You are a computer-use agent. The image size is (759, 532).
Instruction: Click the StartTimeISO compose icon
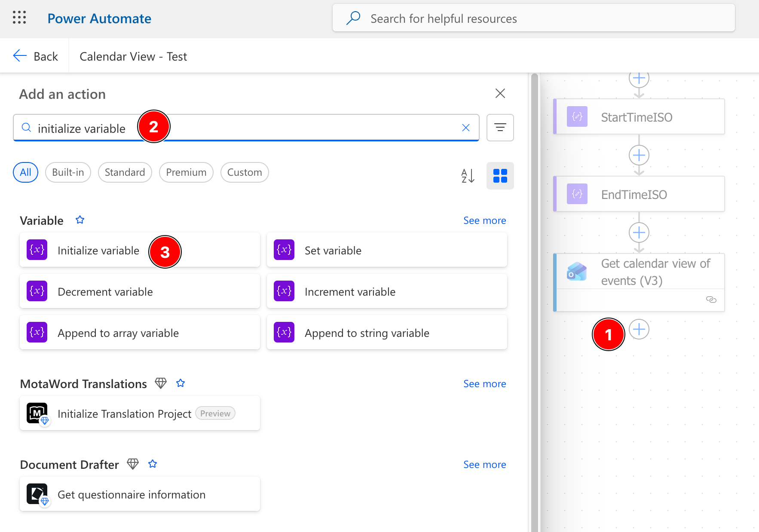click(x=577, y=116)
